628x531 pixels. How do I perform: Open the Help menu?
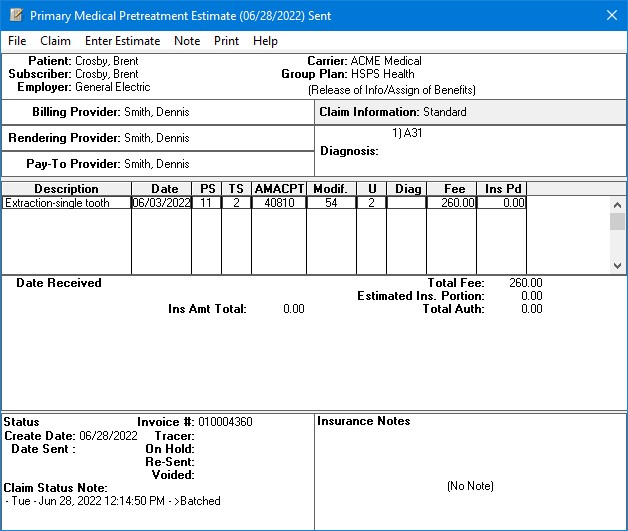pos(265,41)
